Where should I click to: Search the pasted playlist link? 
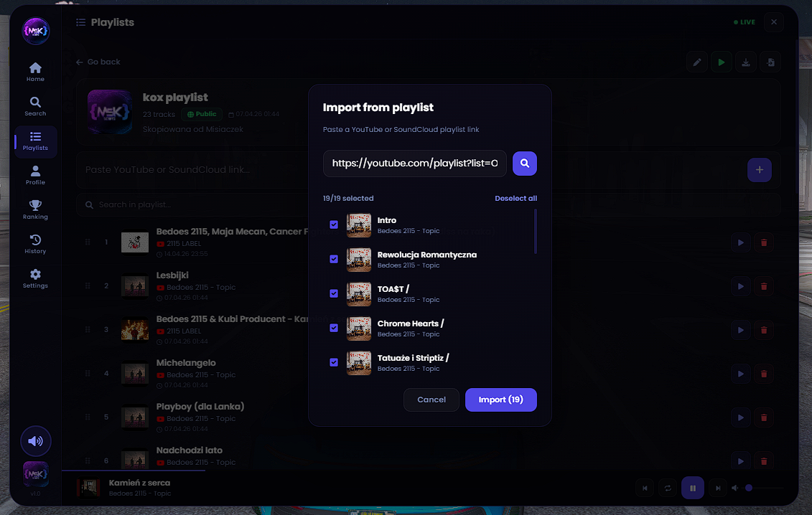(525, 164)
